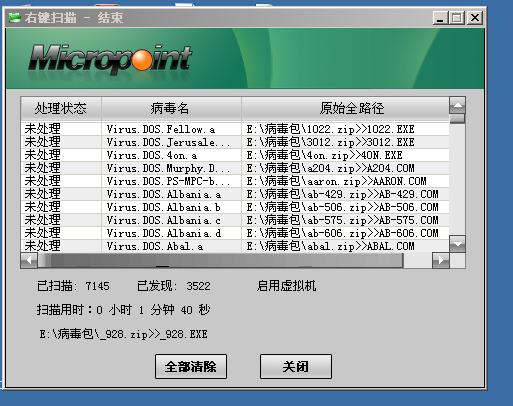Close window with the X title button
The width and height of the screenshot is (513, 406).
475,18
